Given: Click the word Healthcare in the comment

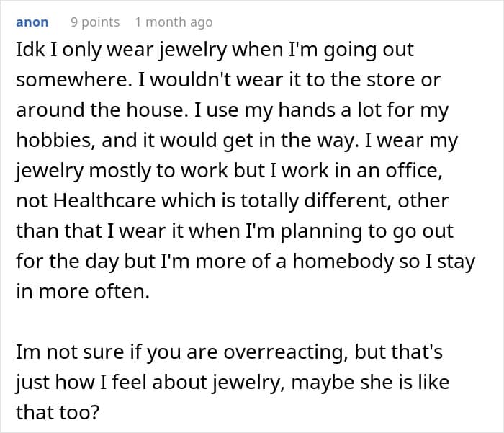Looking at the screenshot, I should [104, 201].
